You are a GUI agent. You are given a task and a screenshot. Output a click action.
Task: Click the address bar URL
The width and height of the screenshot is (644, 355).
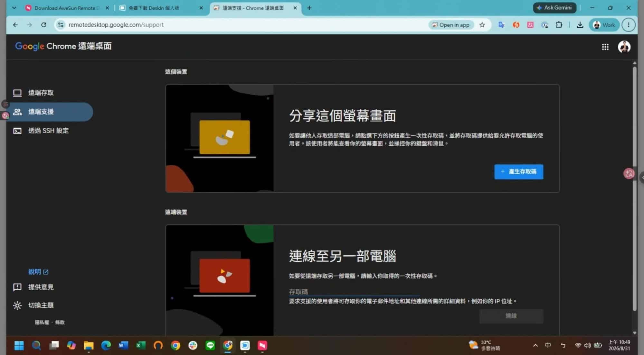[116, 25]
